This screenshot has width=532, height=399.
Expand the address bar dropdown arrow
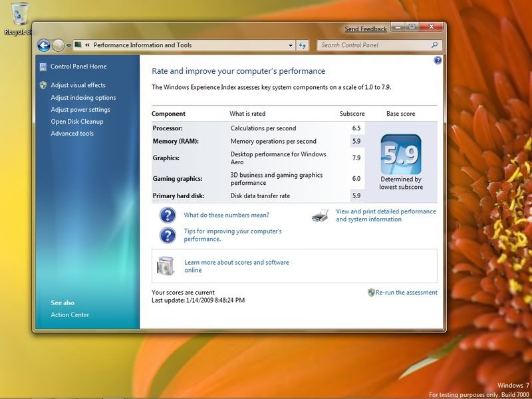tap(291, 45)
